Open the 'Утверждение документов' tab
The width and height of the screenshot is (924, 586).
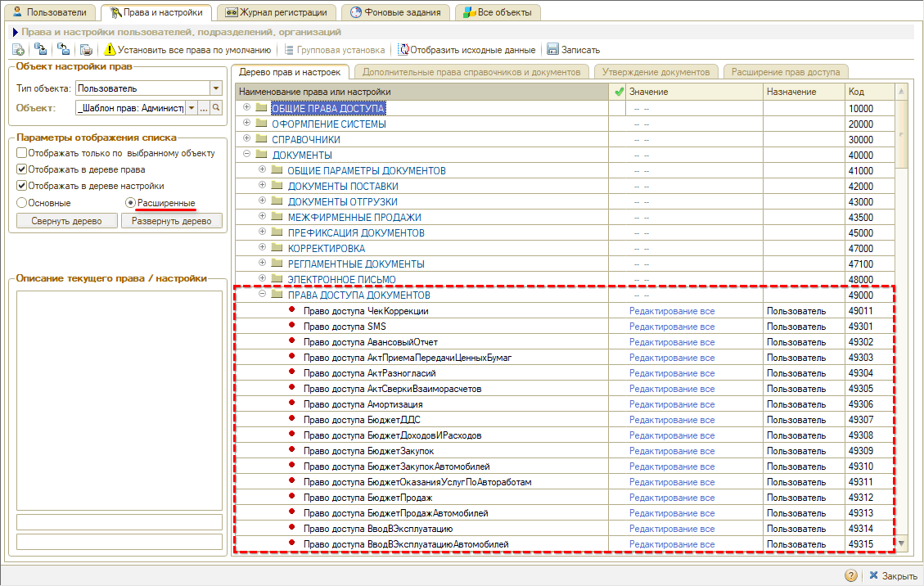point(656,72)
